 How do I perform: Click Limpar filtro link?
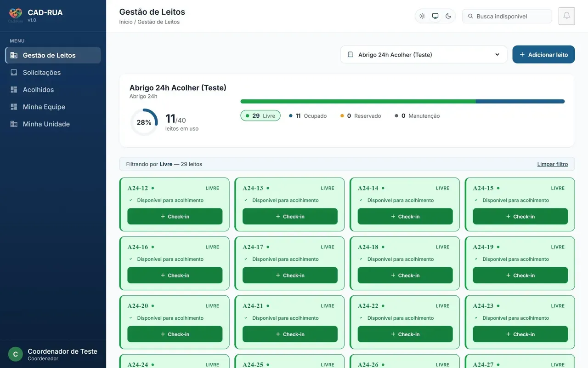tap(553, 164)
